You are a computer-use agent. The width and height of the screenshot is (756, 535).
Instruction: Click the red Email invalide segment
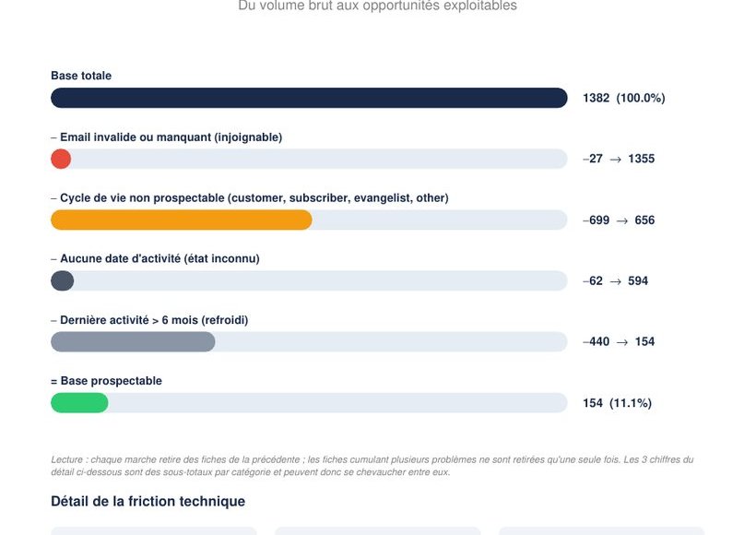pos(61,159)
